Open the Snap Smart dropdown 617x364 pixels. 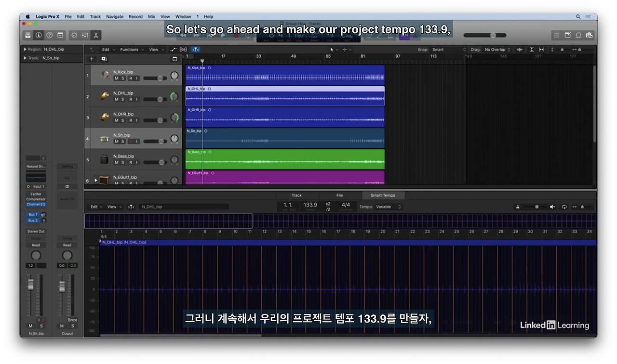pos(449,50)
